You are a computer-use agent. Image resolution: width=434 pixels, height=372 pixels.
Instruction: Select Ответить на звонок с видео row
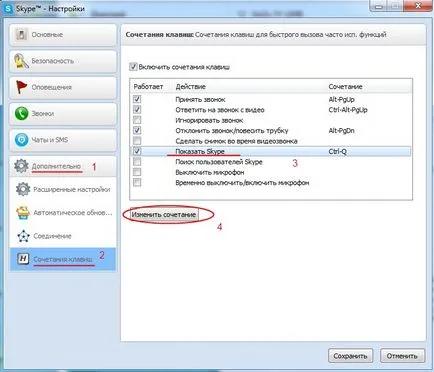271,110
